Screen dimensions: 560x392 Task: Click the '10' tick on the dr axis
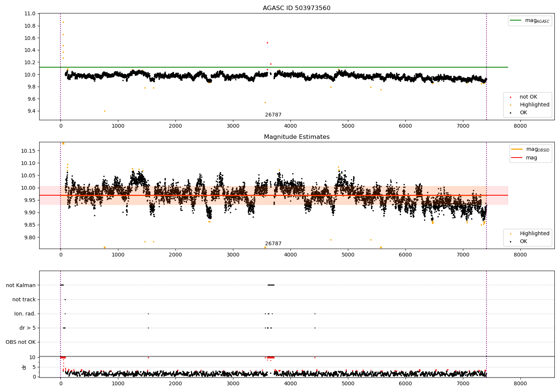[x=32, y=357]
